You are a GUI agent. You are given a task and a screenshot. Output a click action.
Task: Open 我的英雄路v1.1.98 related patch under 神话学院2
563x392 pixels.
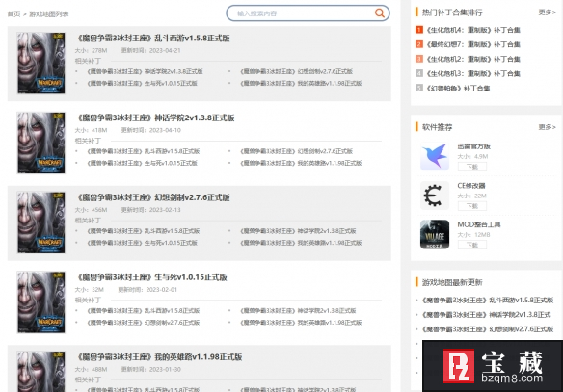(x=301, y=163)
